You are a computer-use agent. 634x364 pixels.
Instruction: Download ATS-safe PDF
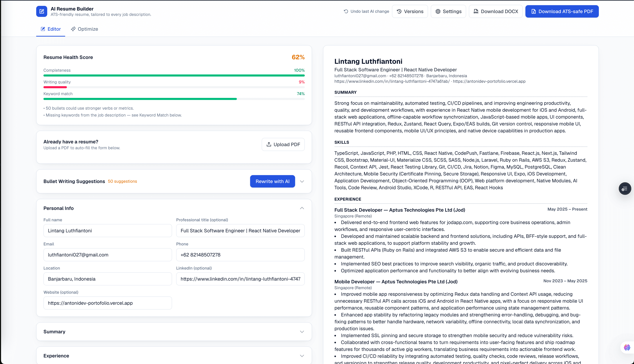click(562, 11)
